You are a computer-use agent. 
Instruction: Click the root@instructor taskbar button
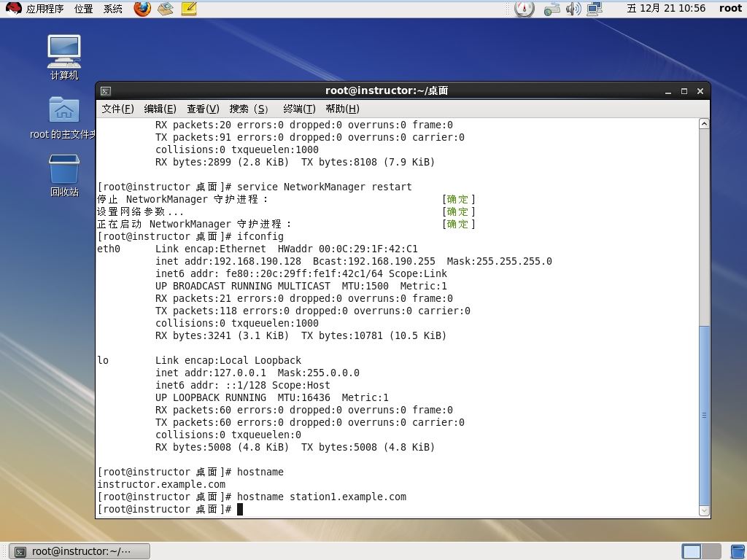point(80,551)
